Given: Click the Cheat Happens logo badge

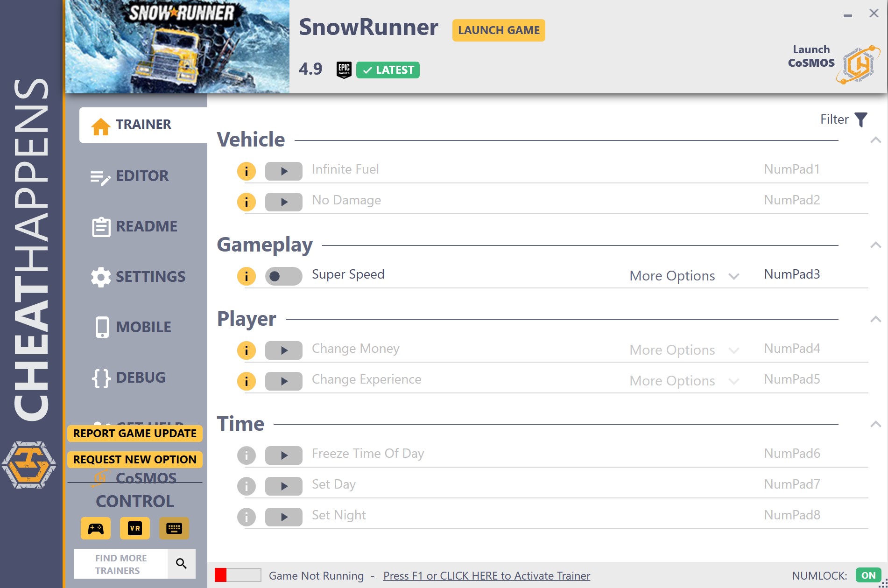Looking at the screenshot, I should tap(29, 465).
